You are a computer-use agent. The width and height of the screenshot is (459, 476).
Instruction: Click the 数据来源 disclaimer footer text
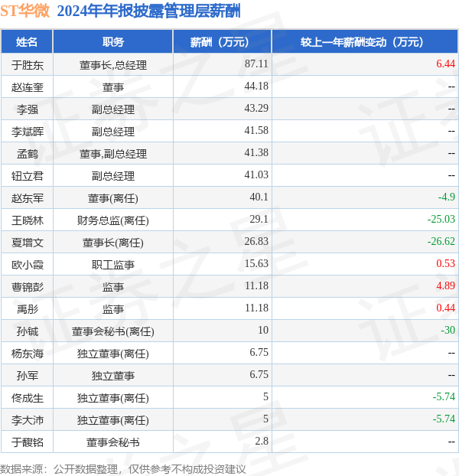click(x=123, y=469)
